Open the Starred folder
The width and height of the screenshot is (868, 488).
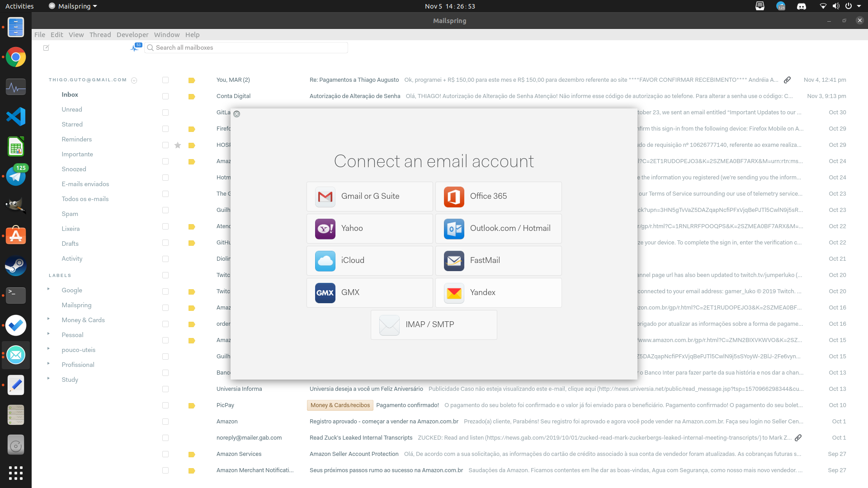click(x=72, y=124)
